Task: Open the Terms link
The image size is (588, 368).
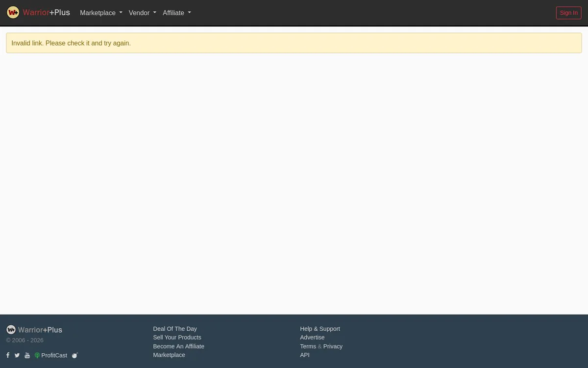Action: [308, 346]
